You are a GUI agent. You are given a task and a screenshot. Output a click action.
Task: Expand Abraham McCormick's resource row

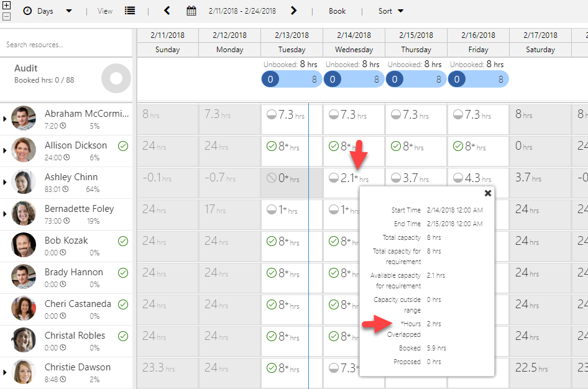(x=5, y=119)
